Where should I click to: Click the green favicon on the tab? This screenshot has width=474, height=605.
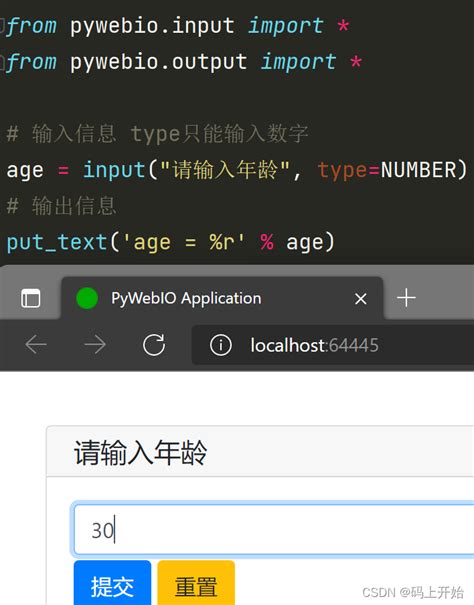(87, 298)
